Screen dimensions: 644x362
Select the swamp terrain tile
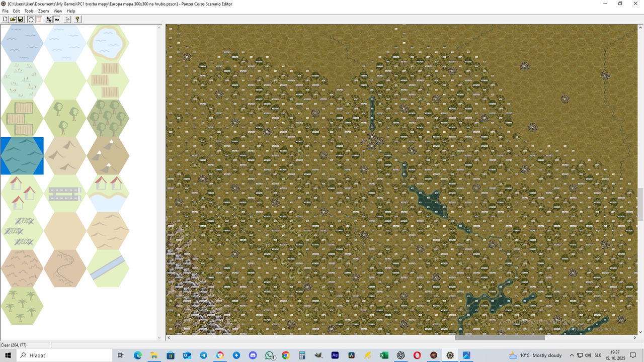(x=22, y=80)
